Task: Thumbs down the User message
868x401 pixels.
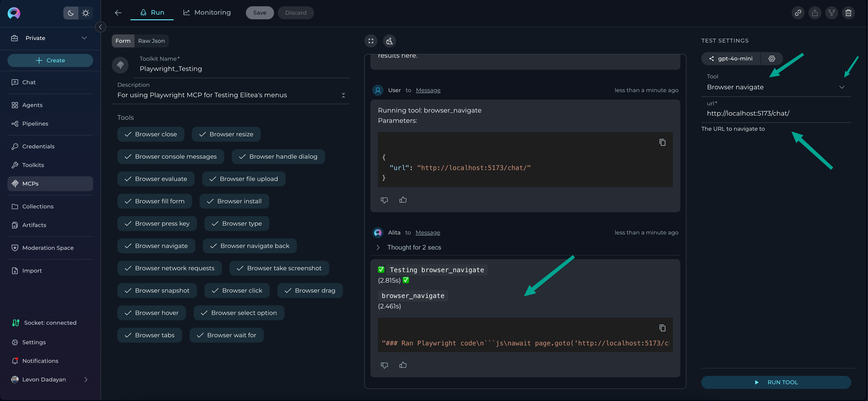Action: [384, 200]
